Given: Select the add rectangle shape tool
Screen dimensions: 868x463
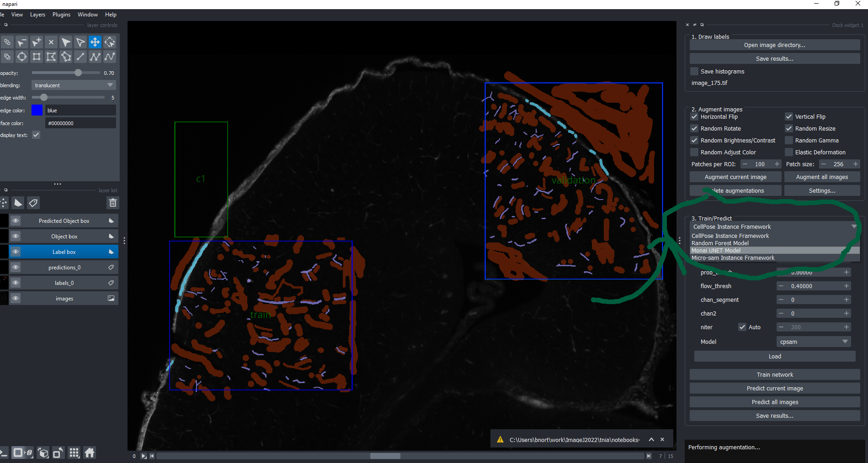Looking at the screenshot, I should [x=37, y=57].
